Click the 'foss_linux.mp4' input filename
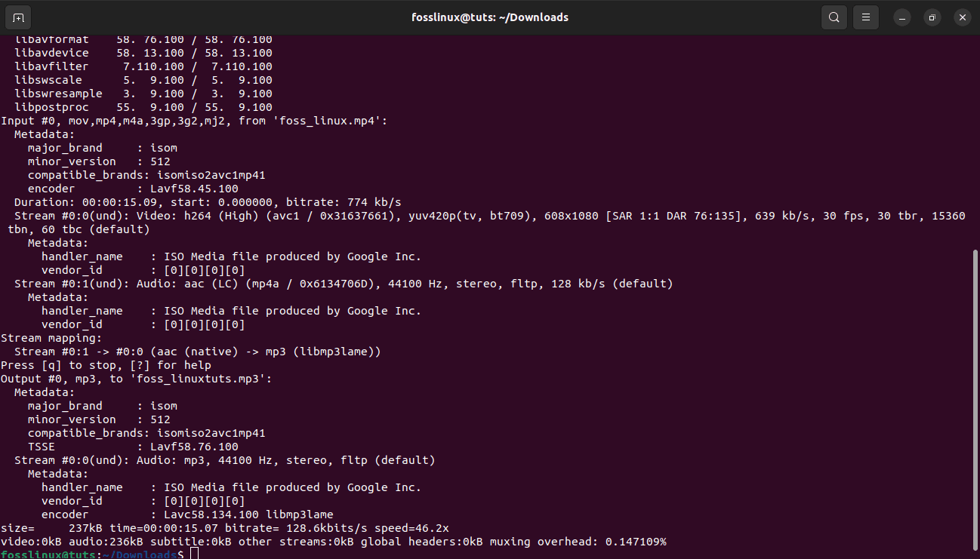Viewport: 980px width, 559px height. (344, 121)
